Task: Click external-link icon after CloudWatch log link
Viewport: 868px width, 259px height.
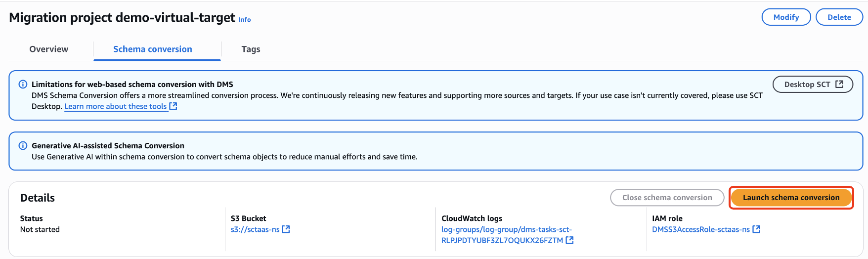Action: pyautogui.click(x=569, y=240)
